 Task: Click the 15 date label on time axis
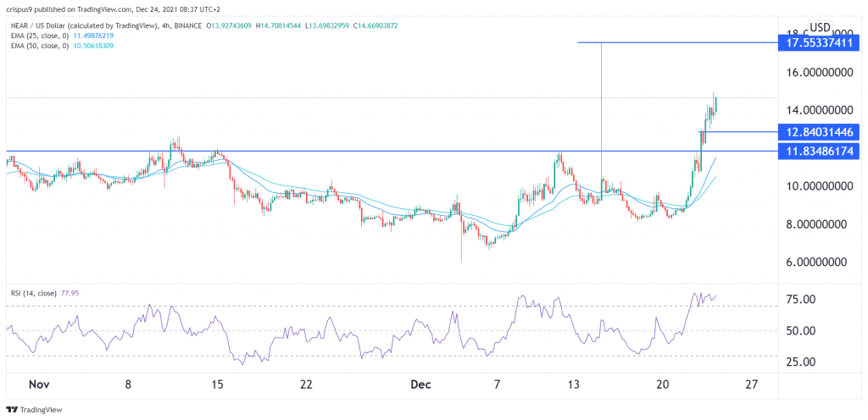(217, 384)
